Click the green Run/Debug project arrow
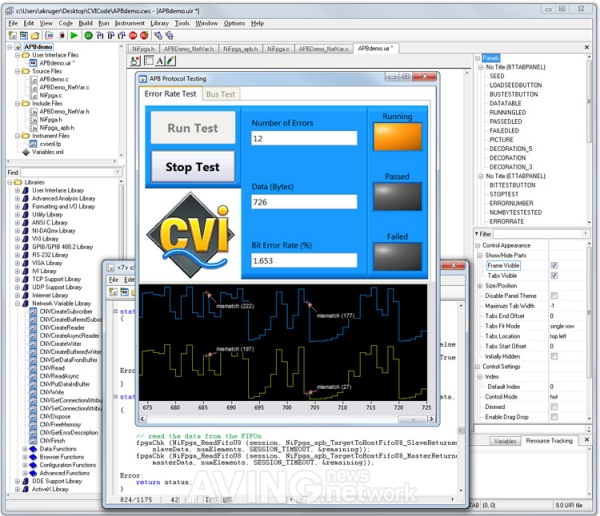Viewport: 600px width, 516px height. pos(74,36)
